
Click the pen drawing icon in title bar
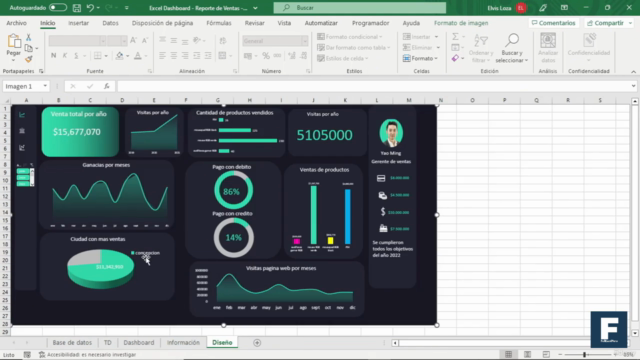(x=543, y=8)
